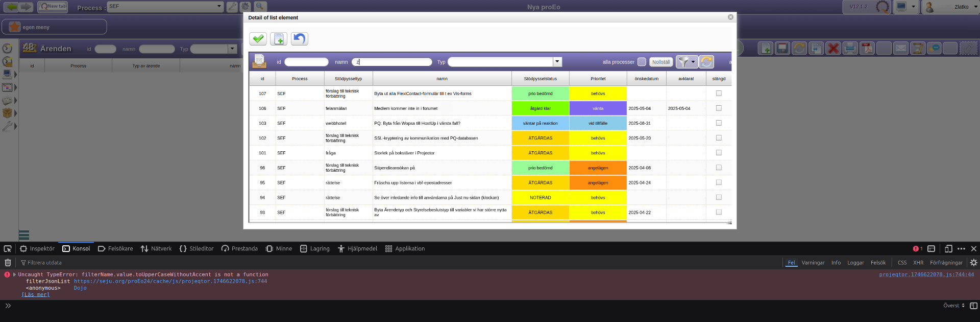Open the console settings gear icon
980x322 pixels.
pyautogui.click(x=973, y=263)
